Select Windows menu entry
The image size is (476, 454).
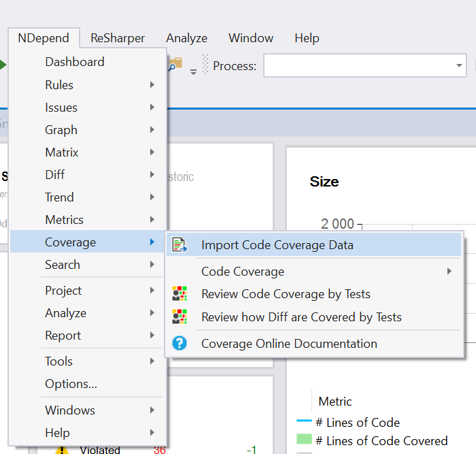pyautogui.click(x=88, y=410)
